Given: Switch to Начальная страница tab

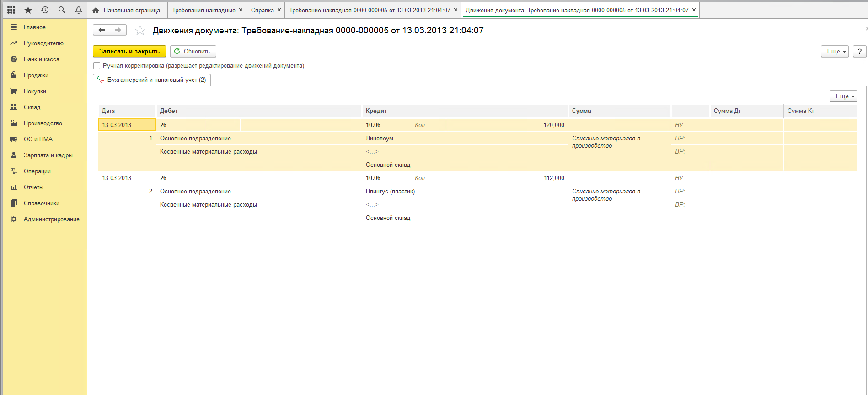Looking at the screenshot, I should [127, 10].
